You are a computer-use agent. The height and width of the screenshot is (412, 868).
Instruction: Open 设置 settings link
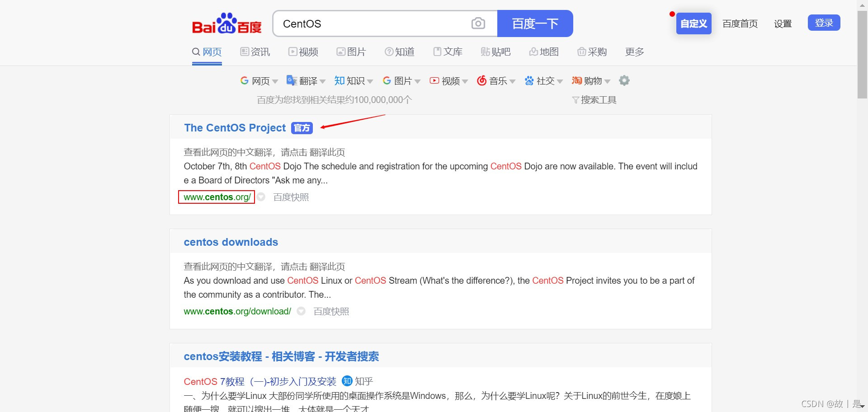783,23
